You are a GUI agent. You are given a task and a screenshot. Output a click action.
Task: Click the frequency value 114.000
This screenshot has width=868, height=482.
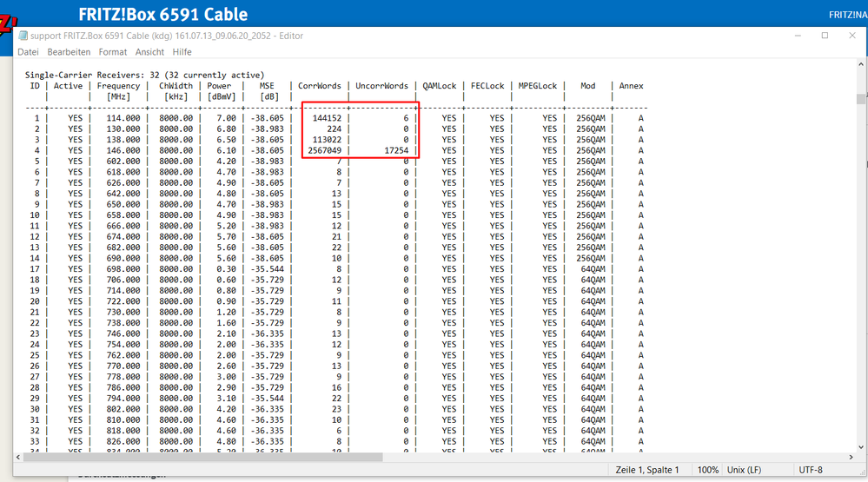pyautogui.click(x=123, y=118)
